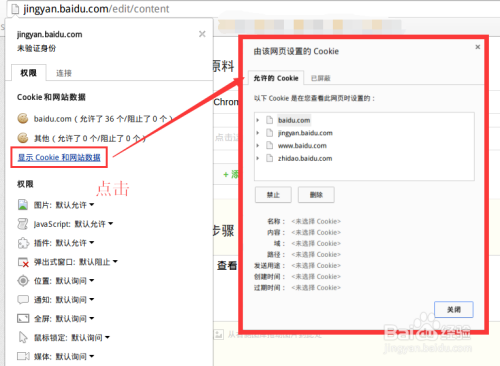
Task: Close the site info popup
Action: point(202,34)
